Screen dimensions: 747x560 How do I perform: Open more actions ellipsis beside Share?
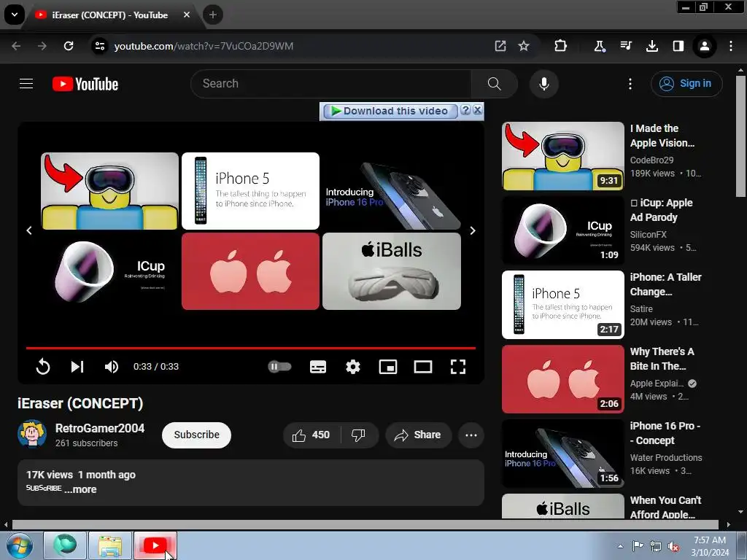[x=471, y=435]
